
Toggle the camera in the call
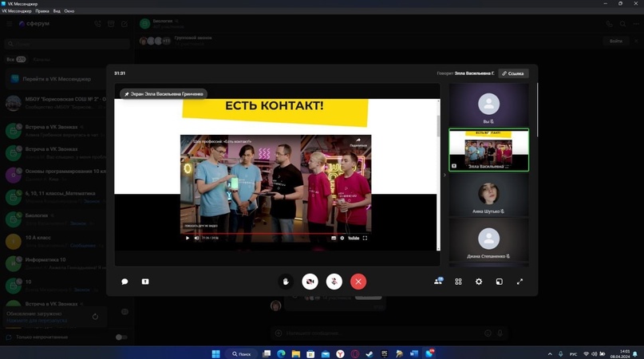(x=310, y=282)
